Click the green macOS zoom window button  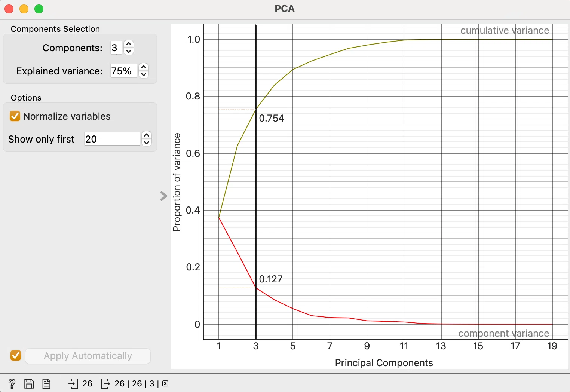(39, 9)
